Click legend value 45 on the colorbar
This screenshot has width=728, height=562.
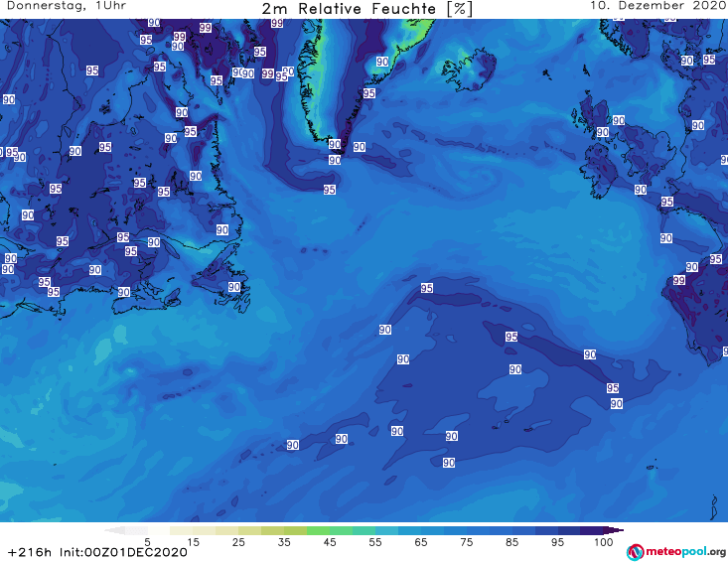tap(330, 542)
